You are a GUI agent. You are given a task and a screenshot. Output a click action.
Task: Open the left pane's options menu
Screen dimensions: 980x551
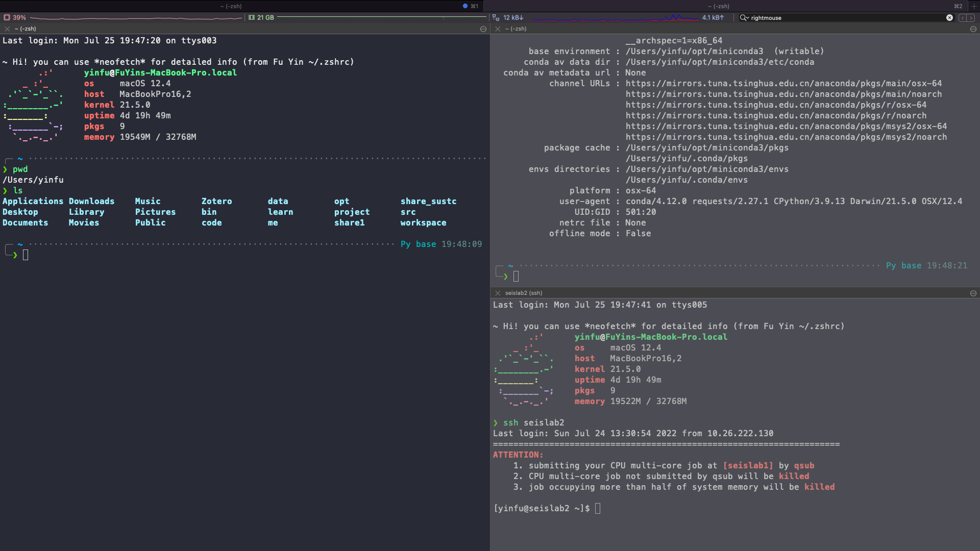483,29
